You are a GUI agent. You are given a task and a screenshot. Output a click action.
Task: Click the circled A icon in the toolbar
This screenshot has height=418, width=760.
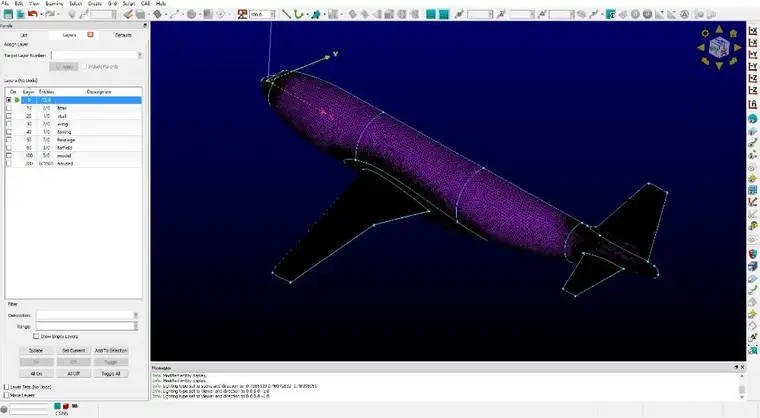(684, 14)
